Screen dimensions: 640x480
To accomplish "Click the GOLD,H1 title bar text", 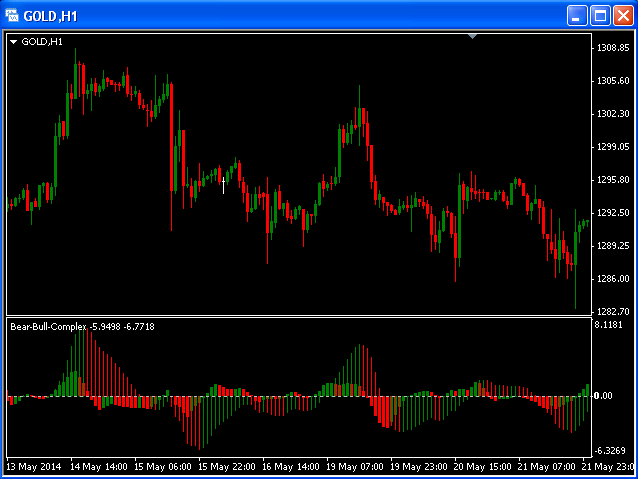I will pos(50,16).
